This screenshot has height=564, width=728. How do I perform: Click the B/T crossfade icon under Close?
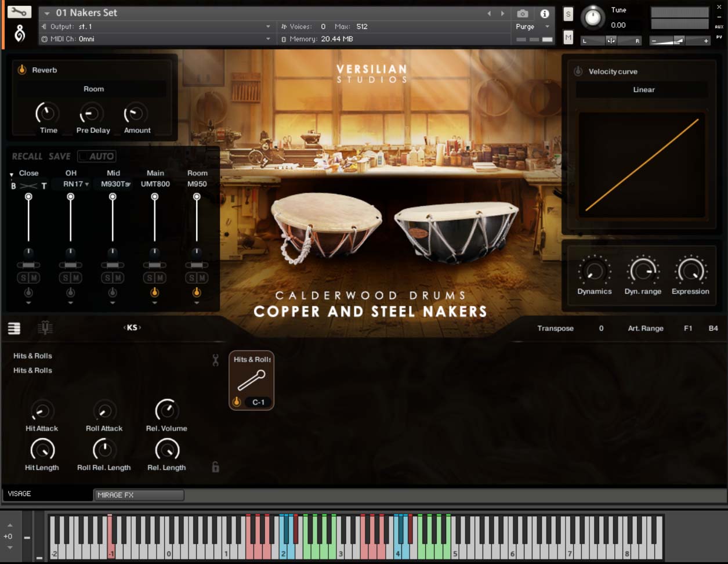(28, 186)
